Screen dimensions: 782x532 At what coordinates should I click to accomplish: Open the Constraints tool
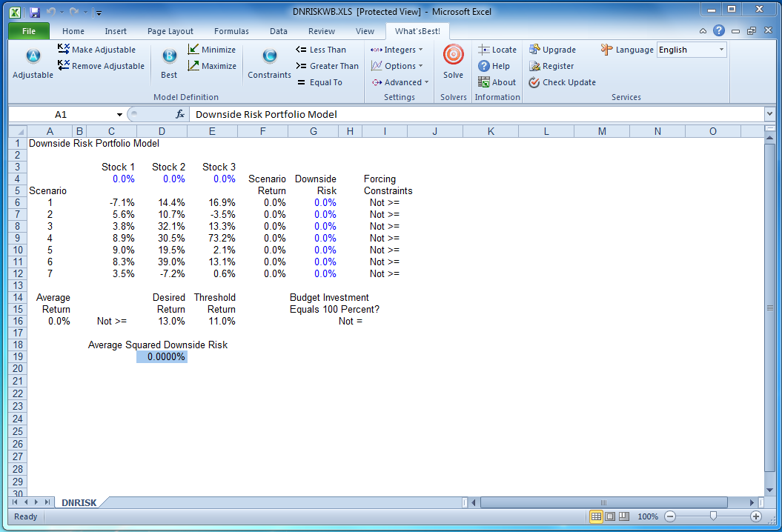point(269,57)
